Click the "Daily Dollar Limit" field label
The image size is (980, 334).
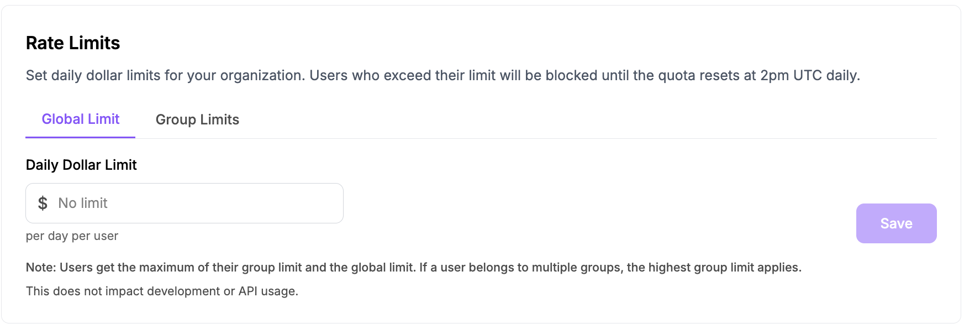coord(81,165)
